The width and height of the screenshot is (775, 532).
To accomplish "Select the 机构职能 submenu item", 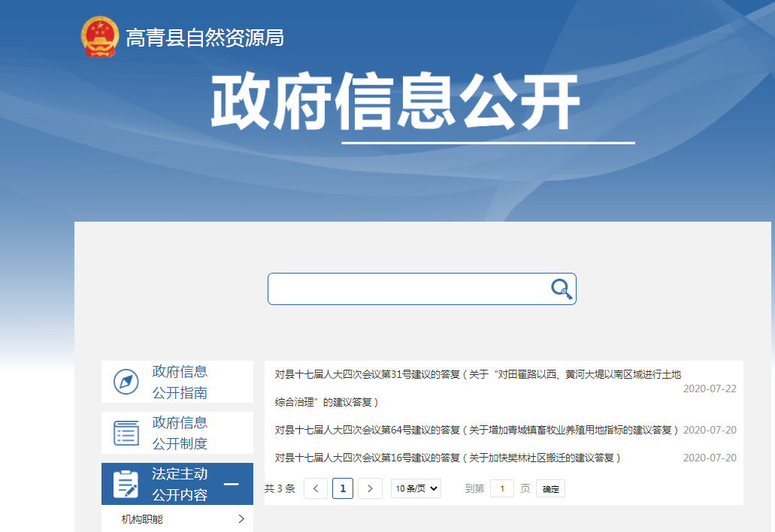I will click(143, 518).
